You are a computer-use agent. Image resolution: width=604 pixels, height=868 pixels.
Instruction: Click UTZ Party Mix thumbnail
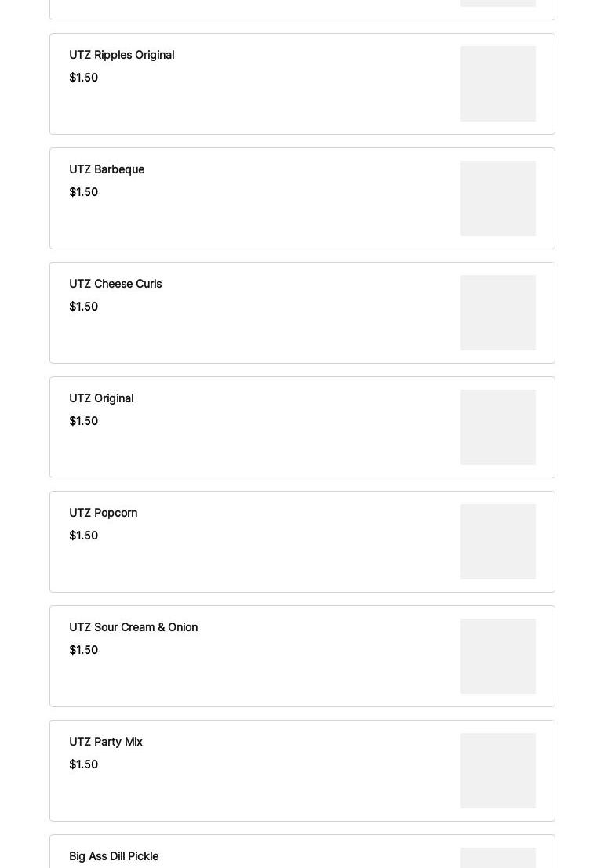[x=497, y=771]
